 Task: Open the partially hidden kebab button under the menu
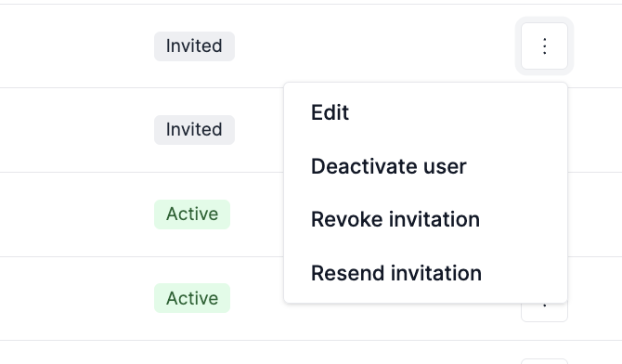544,312
